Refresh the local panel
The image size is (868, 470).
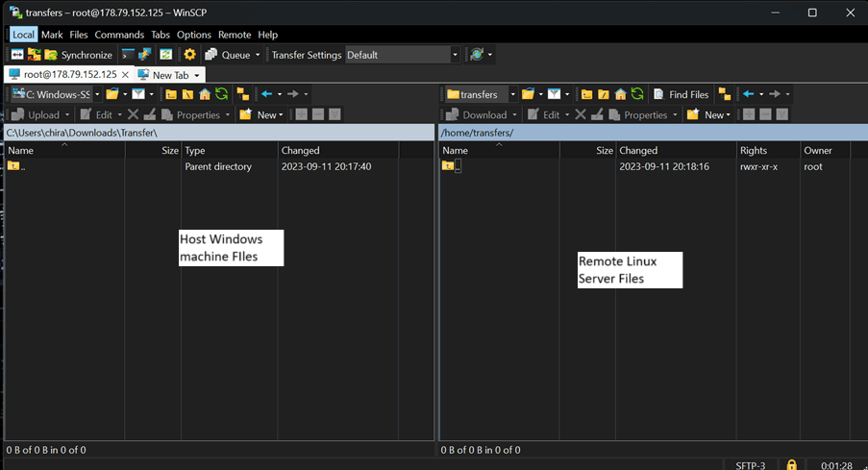(x=221, y=93)
